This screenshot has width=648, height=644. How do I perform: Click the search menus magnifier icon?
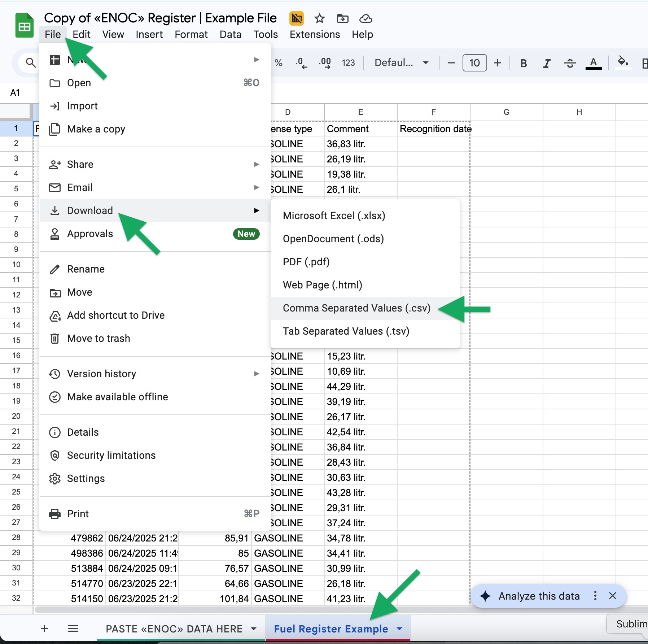(x=31, y=63)
